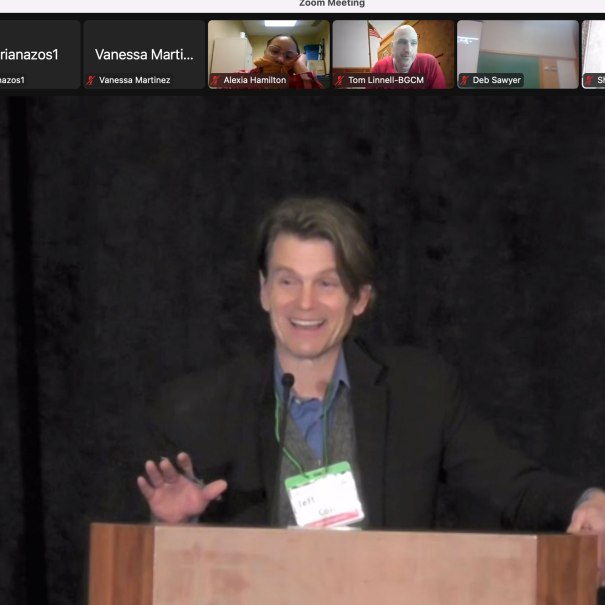The image size is (605, 605).
Task: Click the muted microphone icon beside Vanessa Martinez
Action: pyautogui.click(x=91, y=80)
